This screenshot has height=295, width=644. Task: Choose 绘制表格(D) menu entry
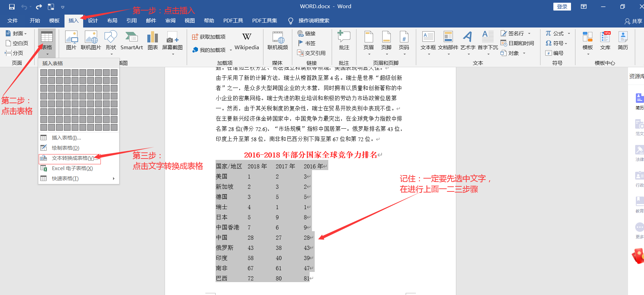[x=79, y=148]
